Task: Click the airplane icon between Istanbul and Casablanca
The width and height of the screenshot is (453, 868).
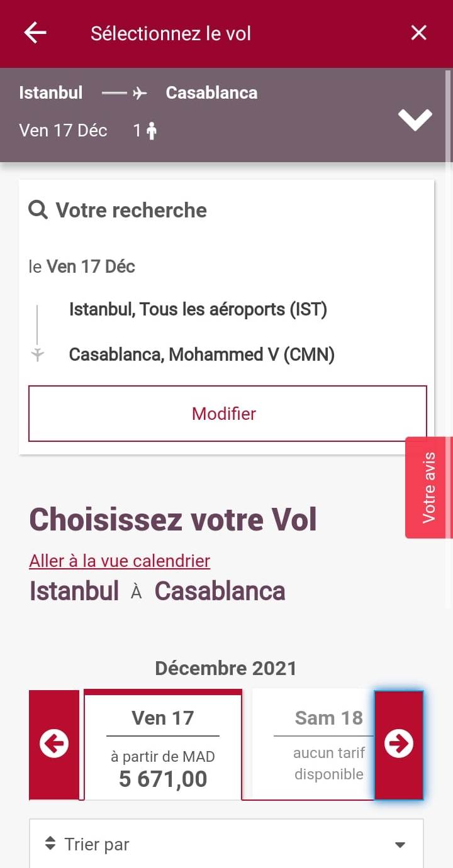Action: pyautogui.click(x=140, y=93)
